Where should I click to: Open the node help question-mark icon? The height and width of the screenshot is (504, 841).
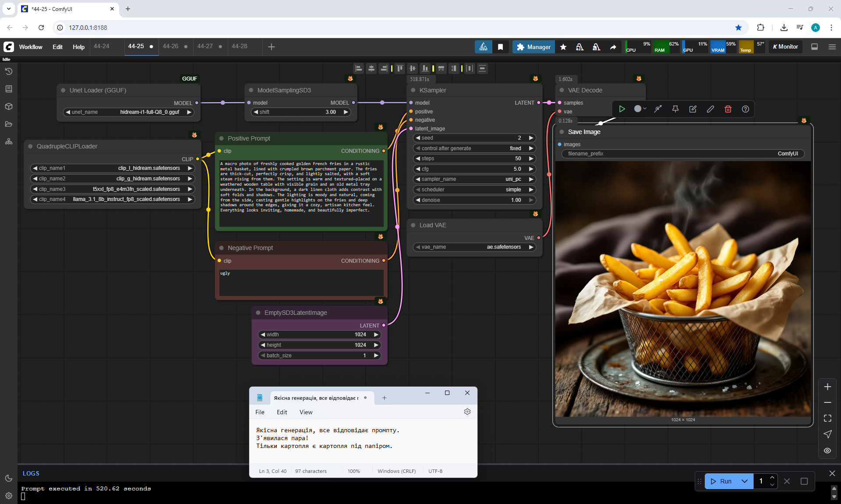746,109
